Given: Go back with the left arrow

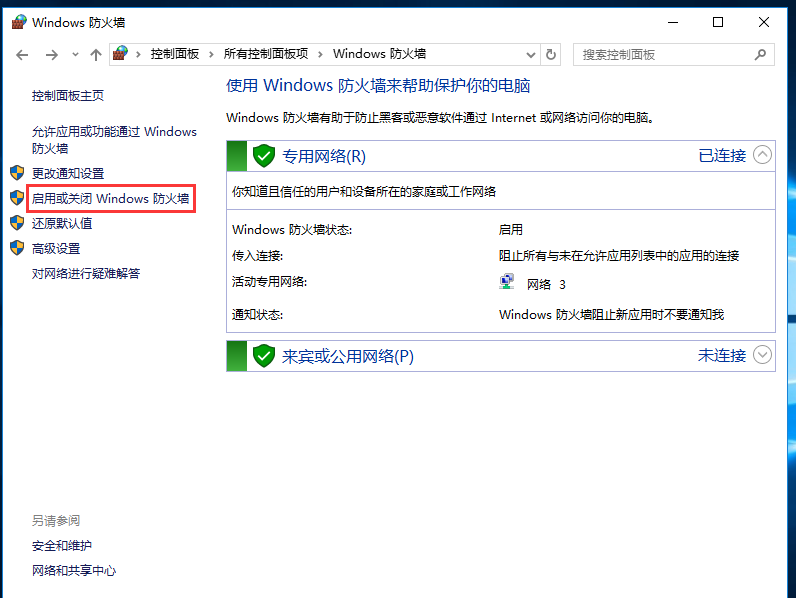Looking at the screenshot, I should click(x=22, y=55).
